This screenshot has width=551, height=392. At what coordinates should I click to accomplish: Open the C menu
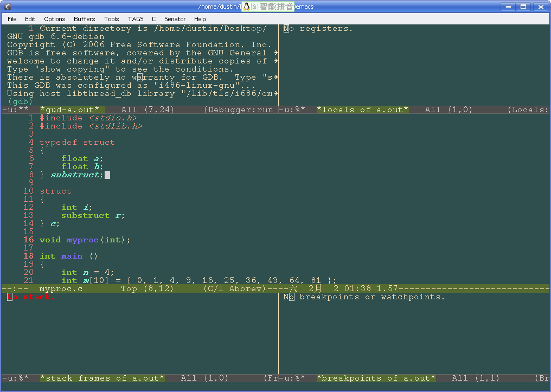point(154,19)
